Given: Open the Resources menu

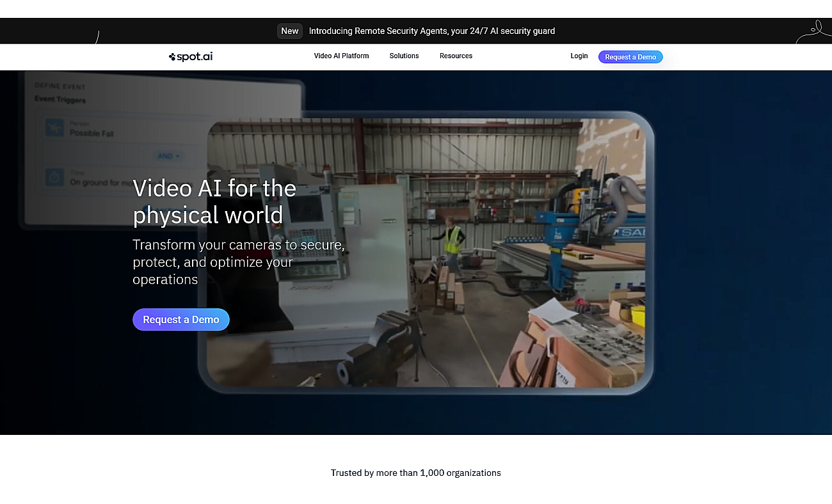Looking at the screenshot, I should (456, 56).
